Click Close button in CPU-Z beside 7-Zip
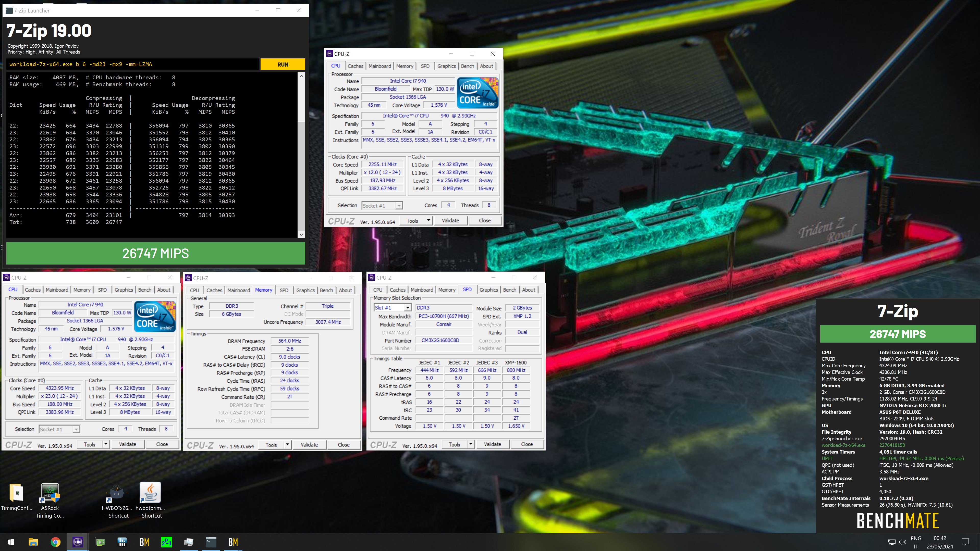The width and height of the screenshot is (980, 551). (485, 221)
